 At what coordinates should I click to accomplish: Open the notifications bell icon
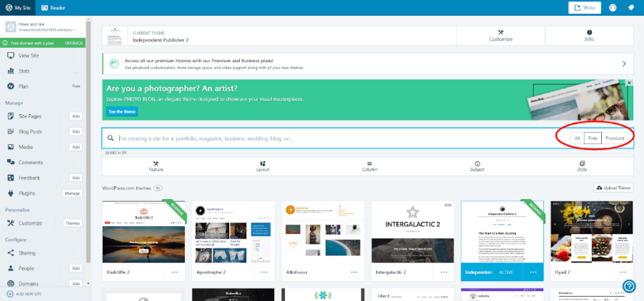coord(631,7)
